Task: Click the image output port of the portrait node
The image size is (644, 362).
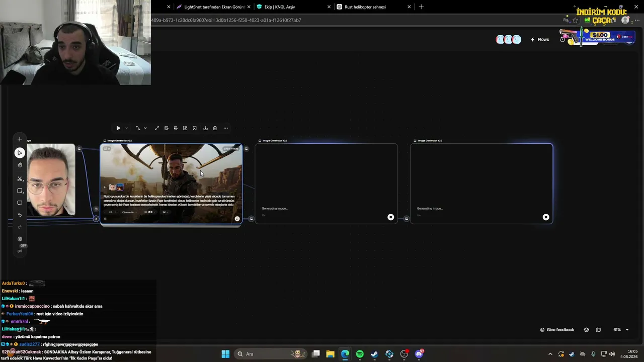Action: pos(79,149)
